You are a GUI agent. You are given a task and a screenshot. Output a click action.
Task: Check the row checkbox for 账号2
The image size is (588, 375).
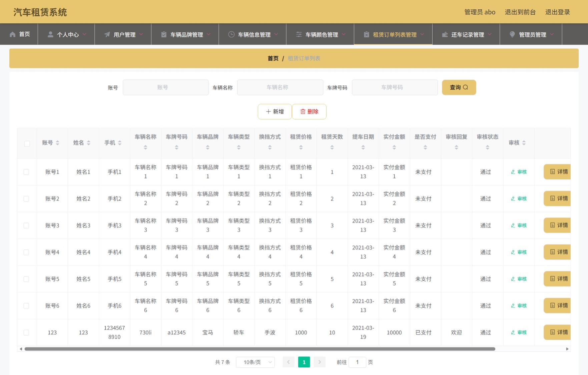click(x=26, y=199)
